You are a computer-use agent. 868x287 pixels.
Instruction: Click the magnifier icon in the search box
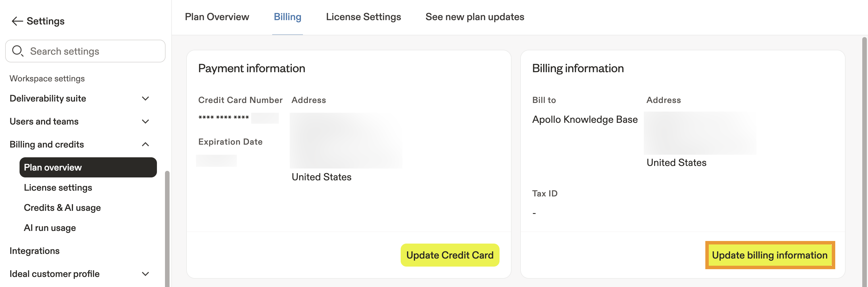(18, 51)
